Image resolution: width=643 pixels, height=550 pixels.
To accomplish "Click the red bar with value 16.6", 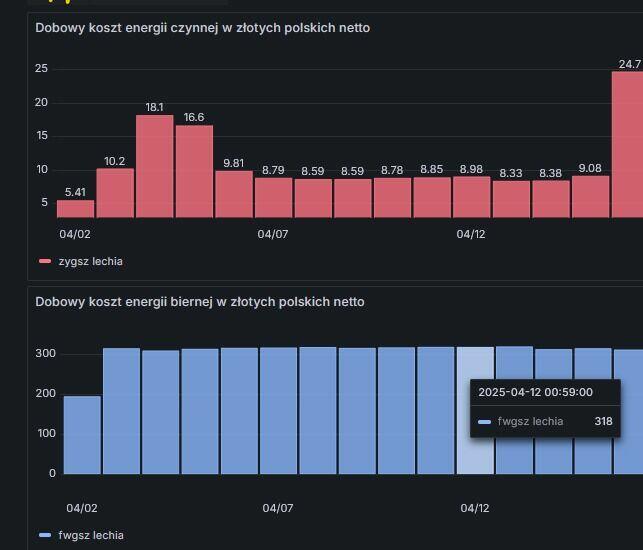I will coord(194,171).
